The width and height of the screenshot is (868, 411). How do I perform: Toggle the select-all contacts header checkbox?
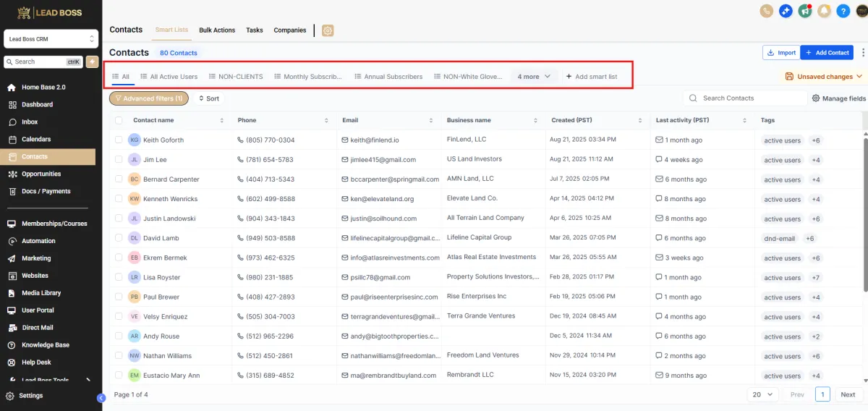click(119, 120)
